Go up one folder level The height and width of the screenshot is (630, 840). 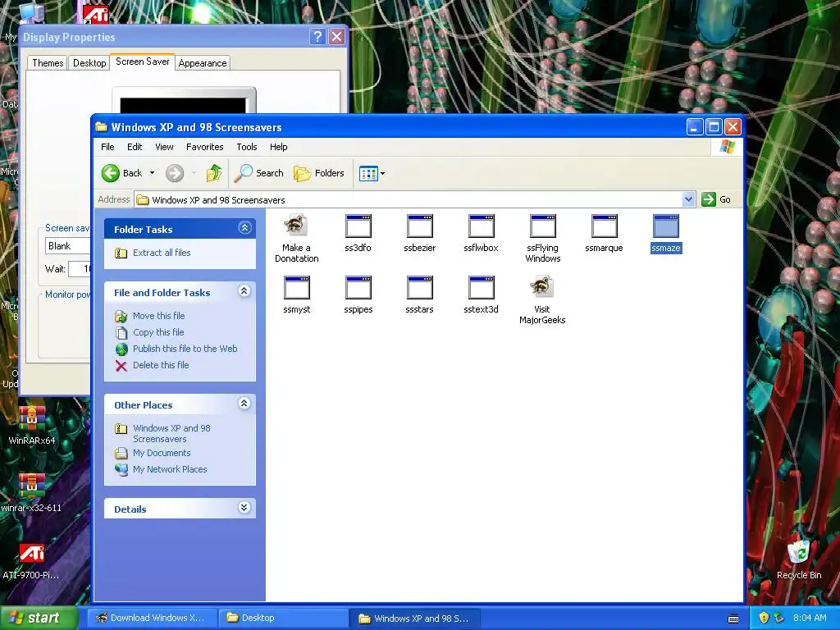(214, 173)
